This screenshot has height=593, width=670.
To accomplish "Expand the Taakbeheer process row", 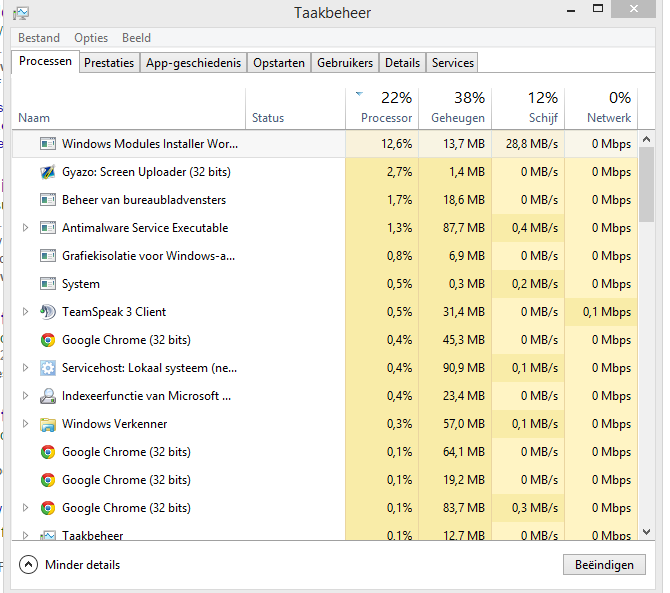I will pyautogui.click(x=25, y=535).
